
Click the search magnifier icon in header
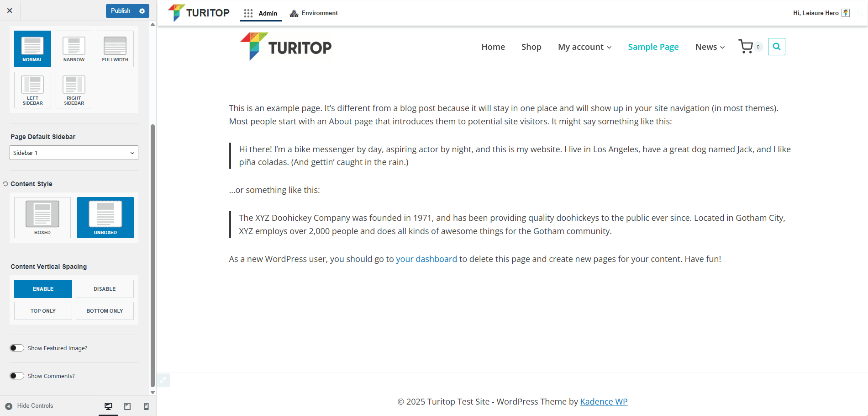pyautogui.click(x=776, y=47)
